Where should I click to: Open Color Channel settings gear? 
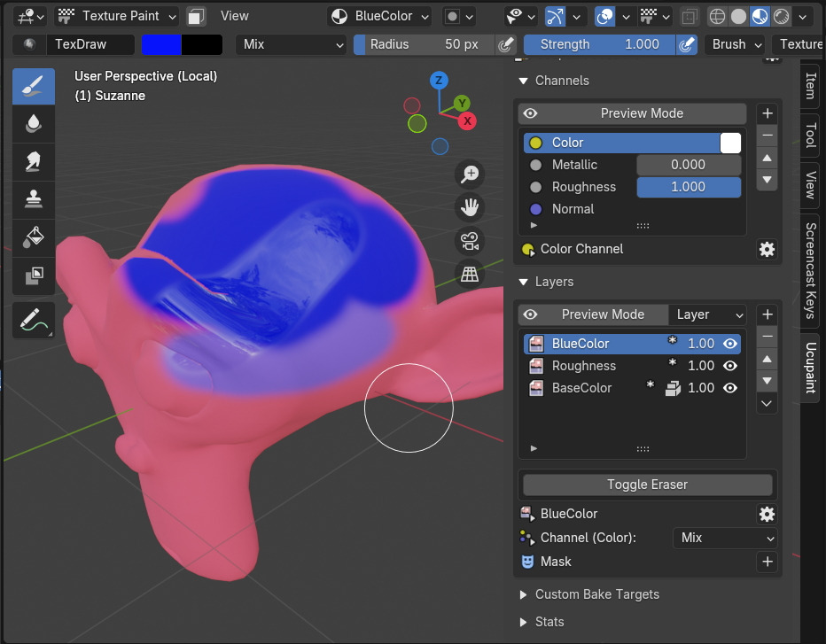click(767, 249)
